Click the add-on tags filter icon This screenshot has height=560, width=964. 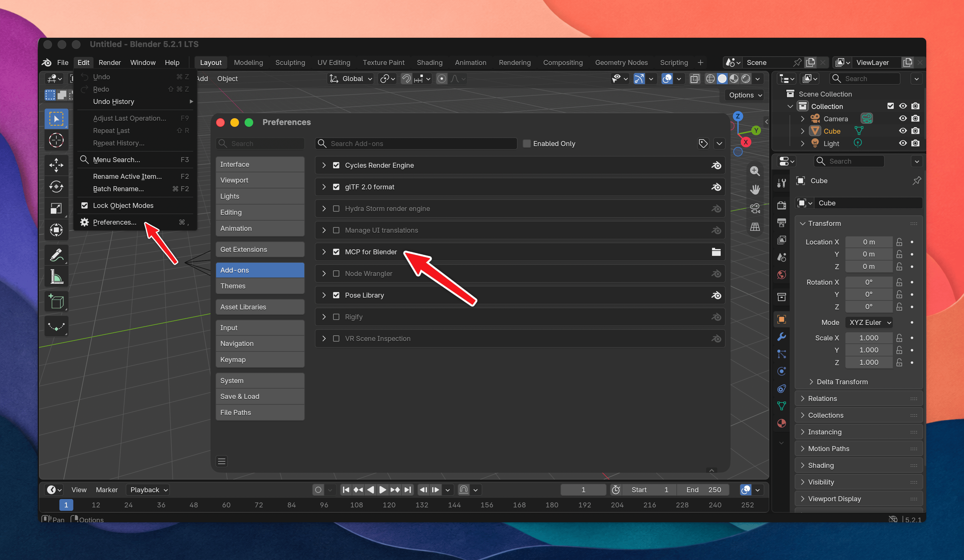703,144
